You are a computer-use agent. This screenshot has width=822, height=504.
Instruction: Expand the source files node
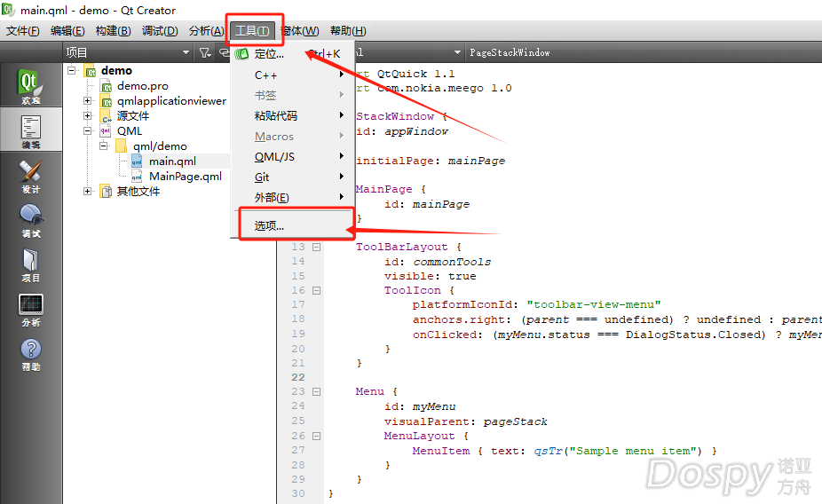coord(88,115)
